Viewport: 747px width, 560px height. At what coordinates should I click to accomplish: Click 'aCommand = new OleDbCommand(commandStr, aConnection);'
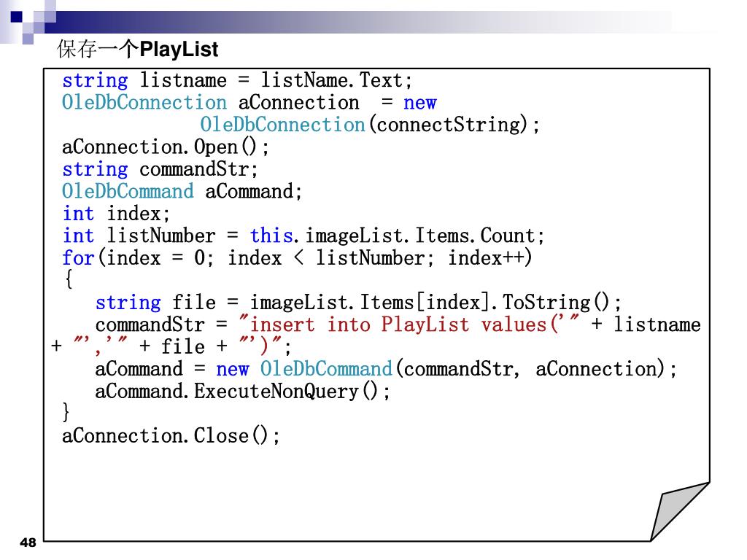pos(386,369)
